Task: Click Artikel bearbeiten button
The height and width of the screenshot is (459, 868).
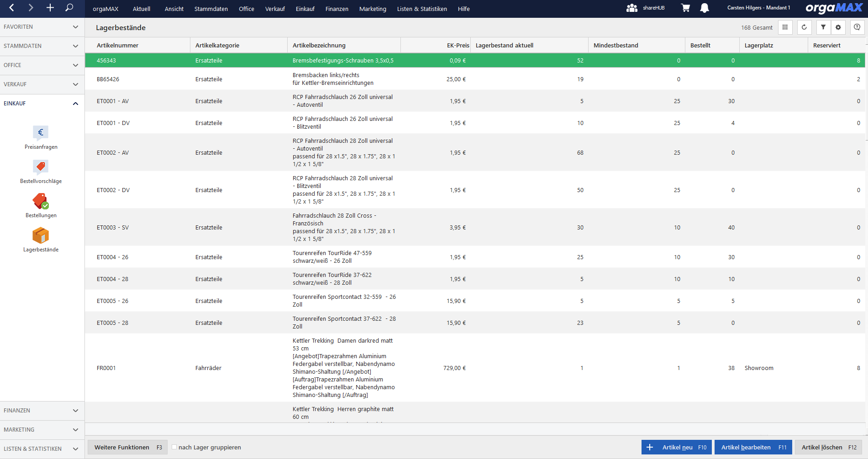Action: (753, 447)
